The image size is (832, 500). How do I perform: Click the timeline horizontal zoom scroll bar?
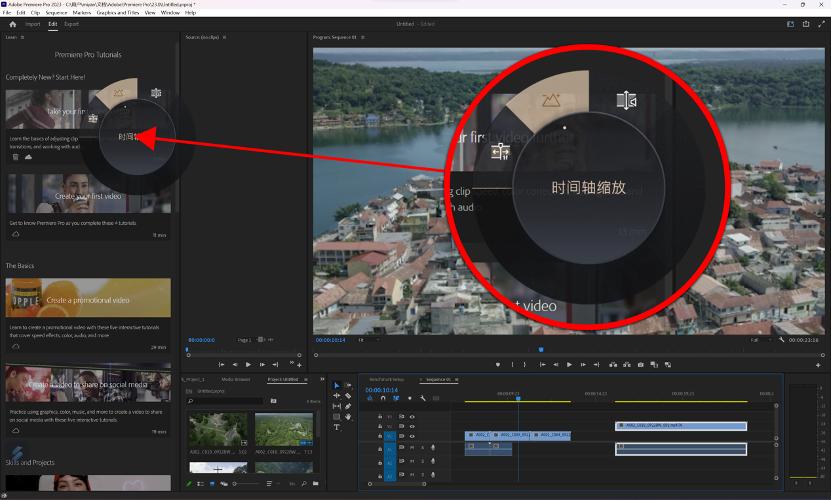point(396,484)
